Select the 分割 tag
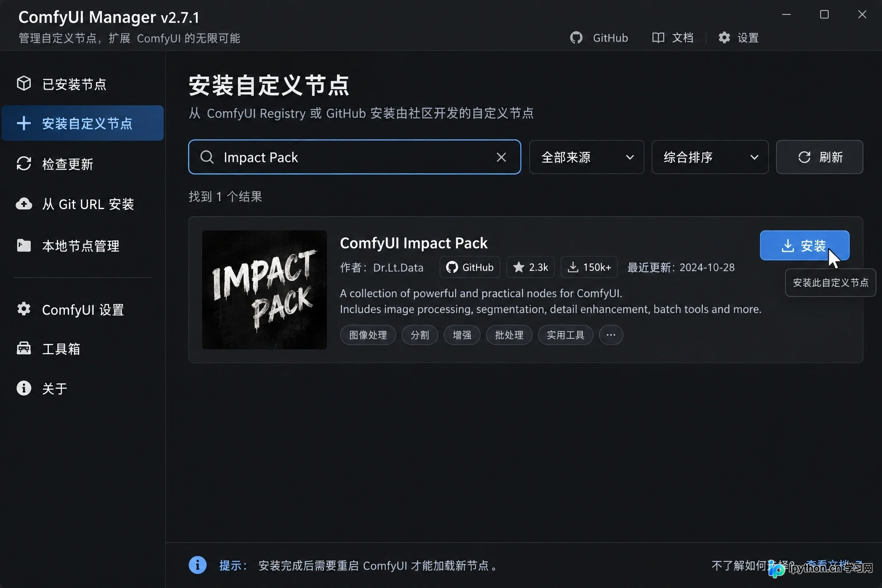The width and height of the screenshot is (882, 588). pos(420,335)
